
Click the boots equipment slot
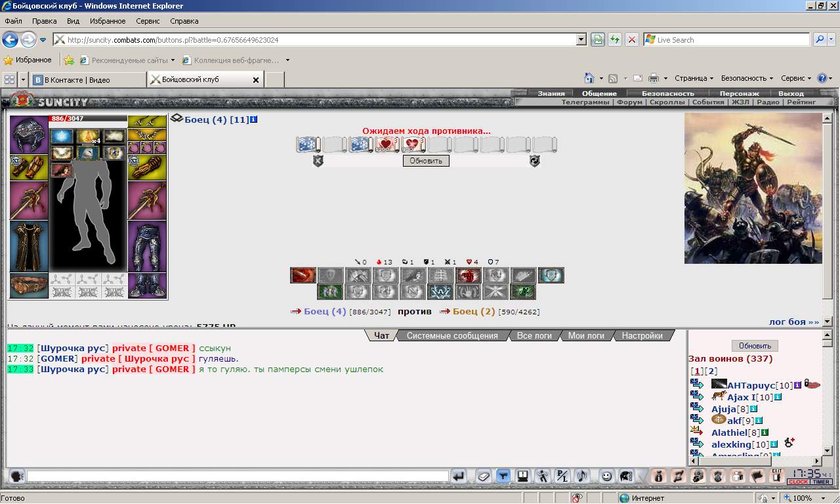(x=147, y=286)
